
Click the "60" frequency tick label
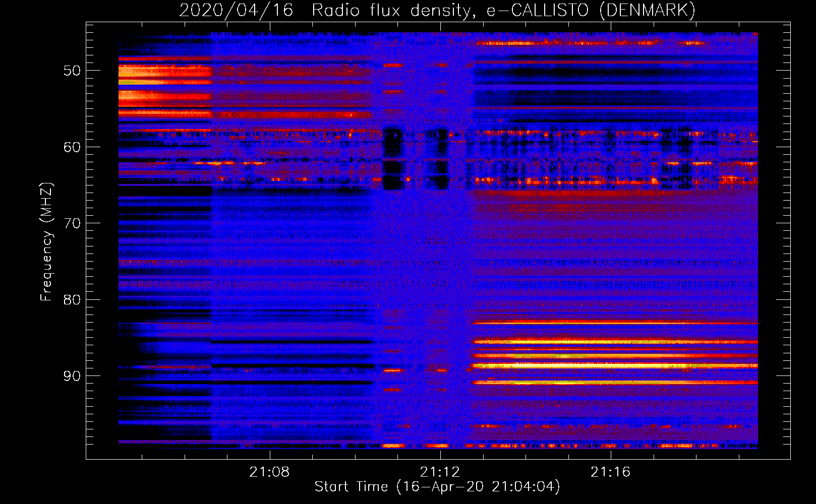pyautogui.click(x=72, y=147)
